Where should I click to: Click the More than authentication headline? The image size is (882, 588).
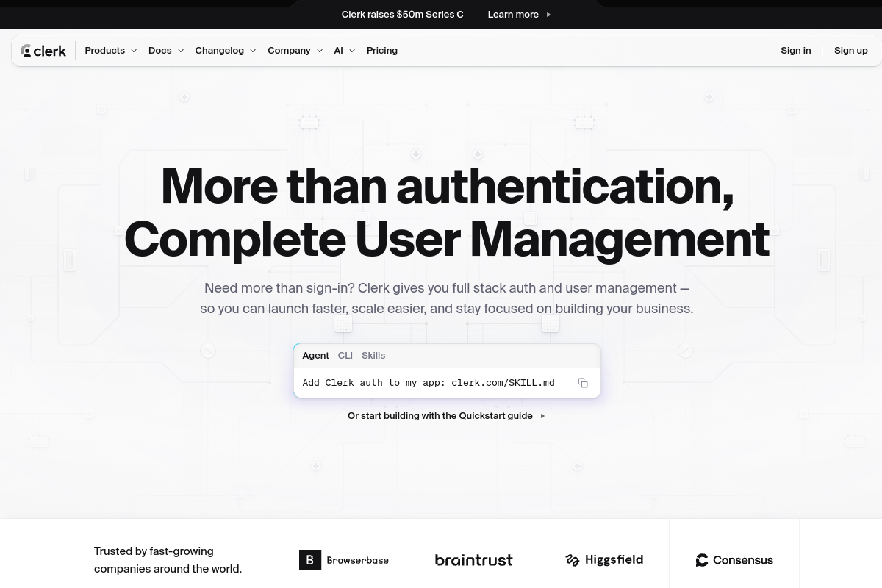pyautogui.click(x=447, y=213)
